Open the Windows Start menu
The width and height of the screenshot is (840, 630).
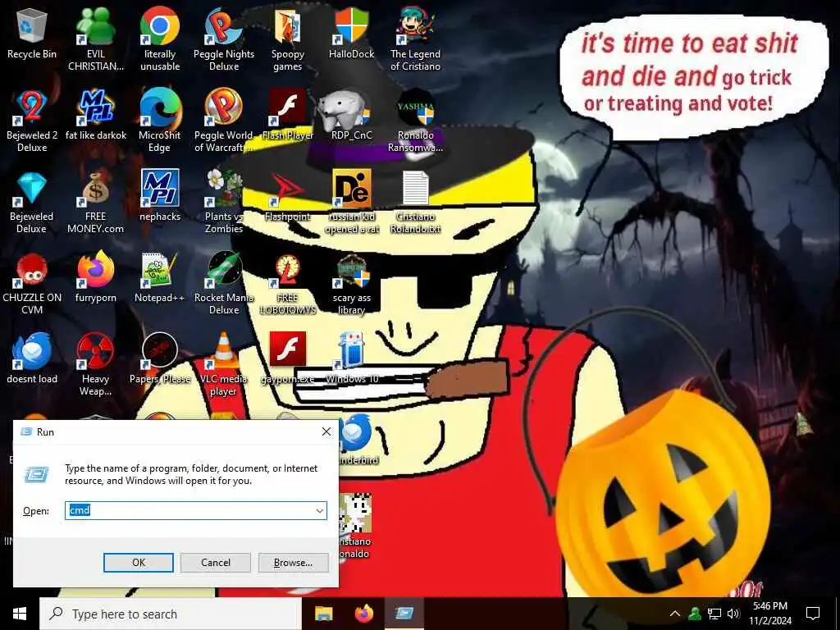(x=20, y=614)
